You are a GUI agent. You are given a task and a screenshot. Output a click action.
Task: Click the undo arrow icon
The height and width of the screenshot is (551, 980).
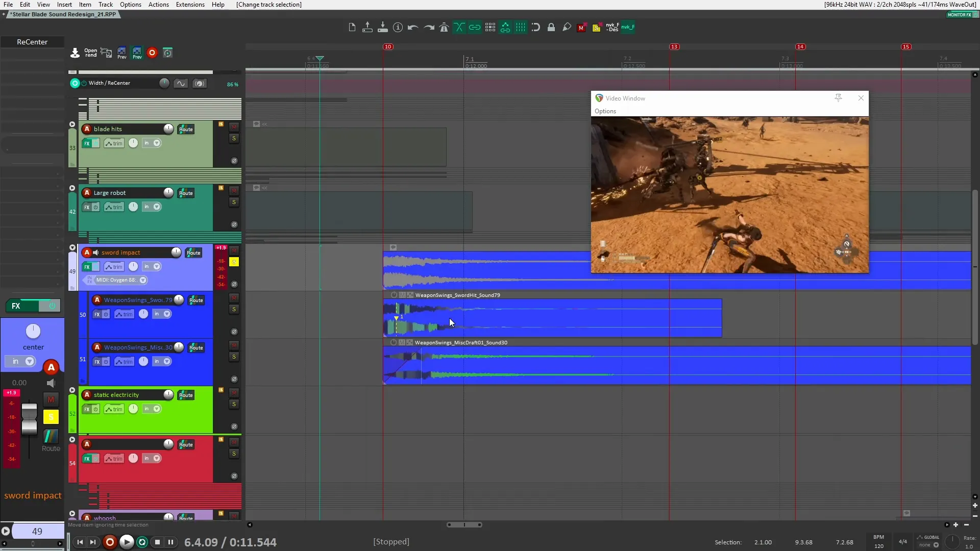pyautogui.click(x=413, y=28)
